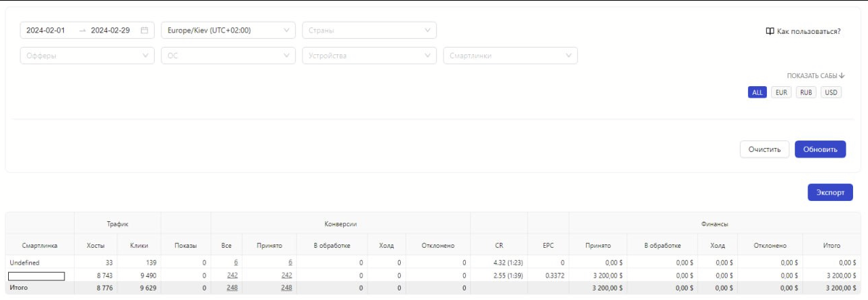The width and height of the screenshot is (868, 300).
Task: Click the book icon beside Как пользоваться?
Action: [770, 31]
